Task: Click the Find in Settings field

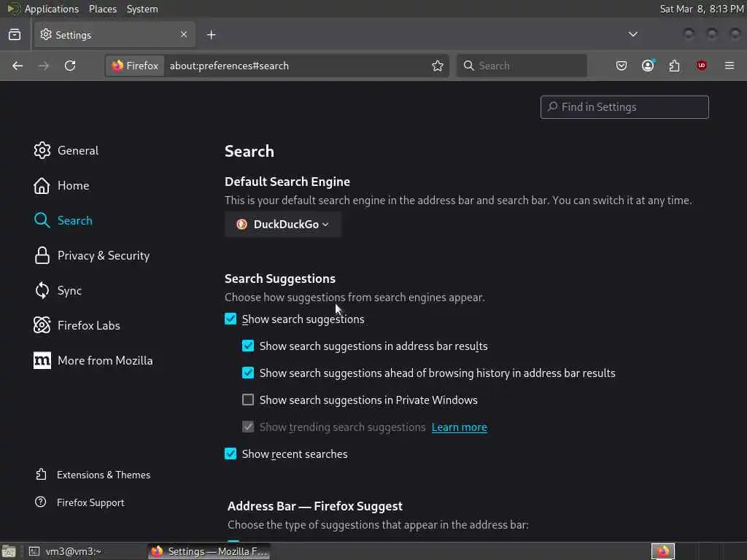Action: click(x=624, y=106)
